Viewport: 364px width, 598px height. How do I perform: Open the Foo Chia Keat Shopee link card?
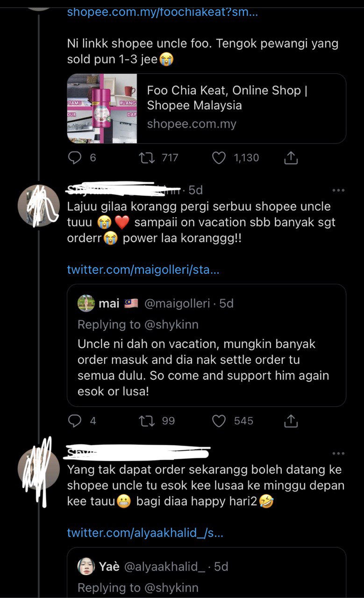(207, 108)
